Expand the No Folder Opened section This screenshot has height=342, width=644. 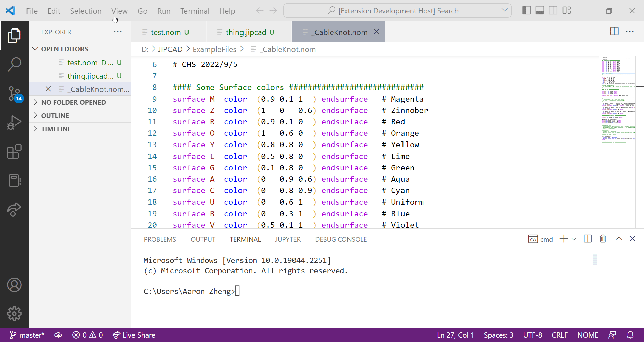point(80,102)
